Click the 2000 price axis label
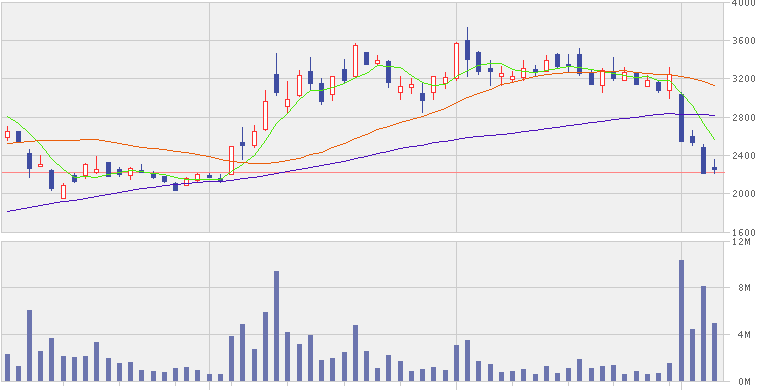The width and height of the screenshot is (767, 391). click(744, 194)
